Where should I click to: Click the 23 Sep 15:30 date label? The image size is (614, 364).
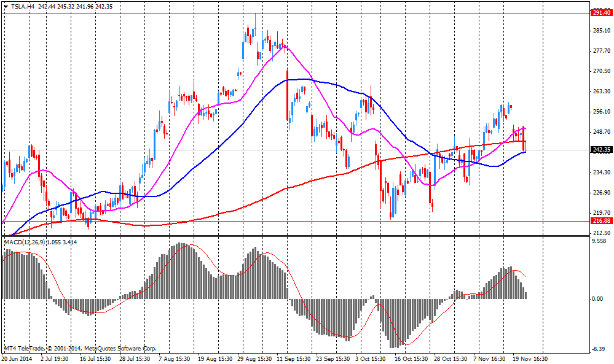point(333,359)
